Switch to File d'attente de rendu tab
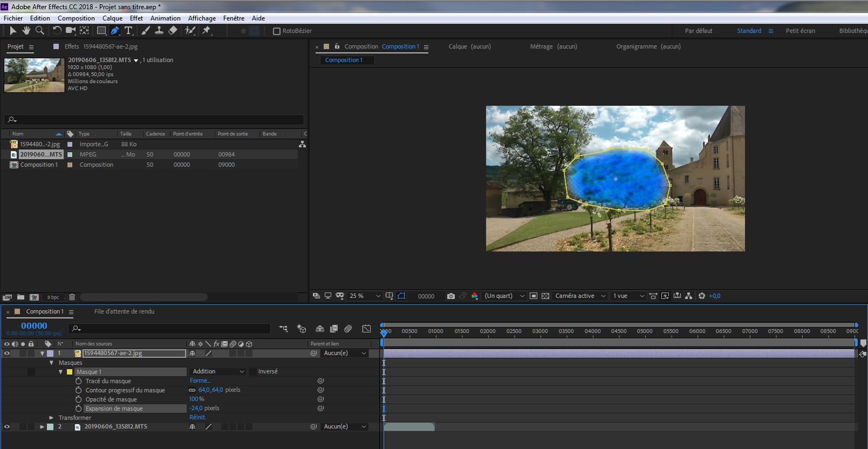The image size is (868, 449). 124,311
